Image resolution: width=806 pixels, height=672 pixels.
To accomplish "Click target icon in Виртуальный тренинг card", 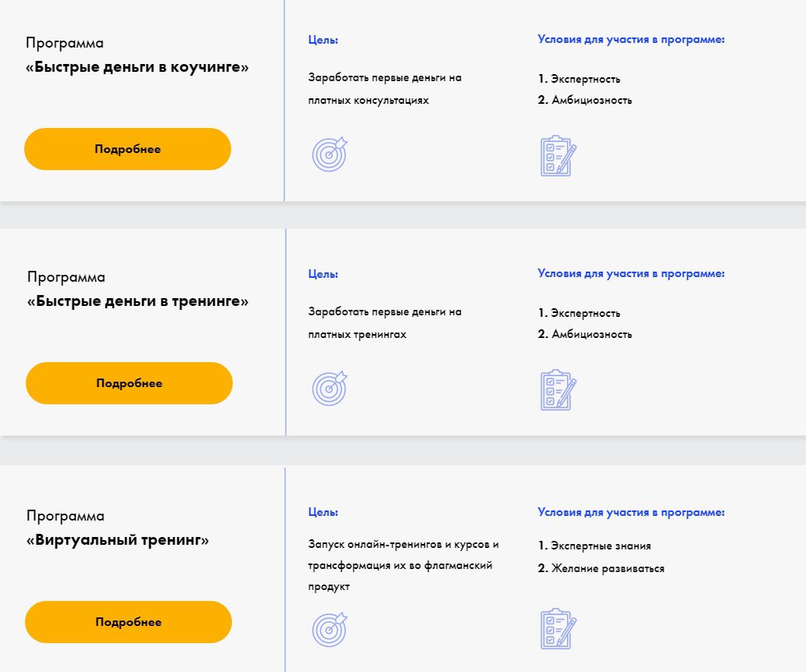I will click(x=330, y=628).
